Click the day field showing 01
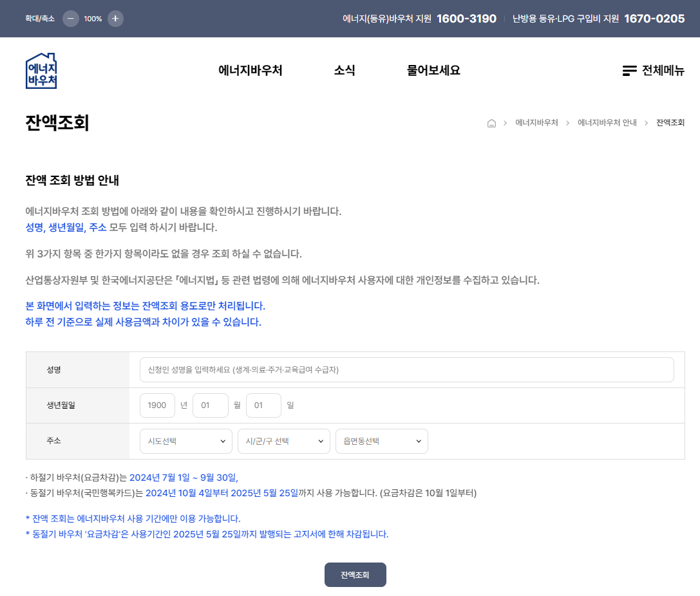Image resolution: width=700 pixels, height=596 pixels. pos(263,405)
